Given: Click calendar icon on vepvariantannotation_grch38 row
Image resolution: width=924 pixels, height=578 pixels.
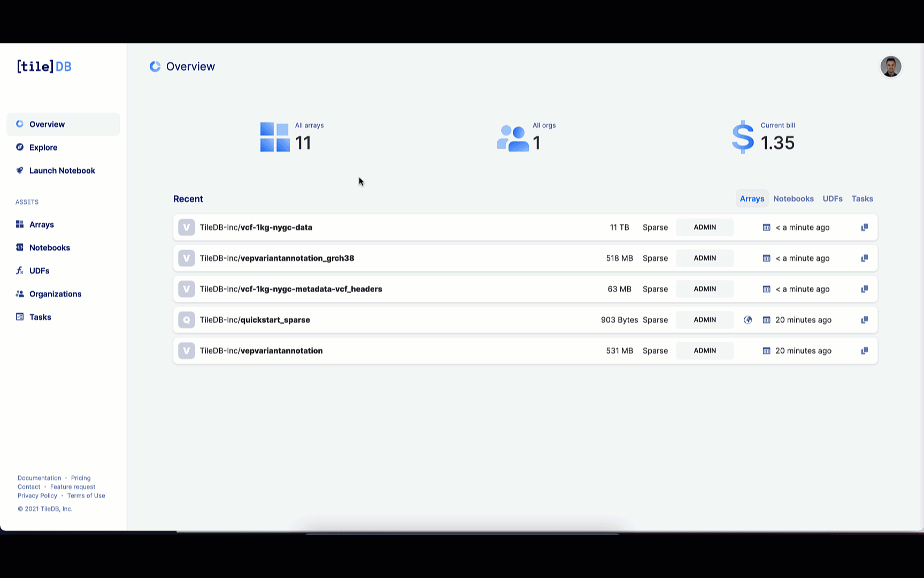Looking at the screenshot, I should point(766,258).
